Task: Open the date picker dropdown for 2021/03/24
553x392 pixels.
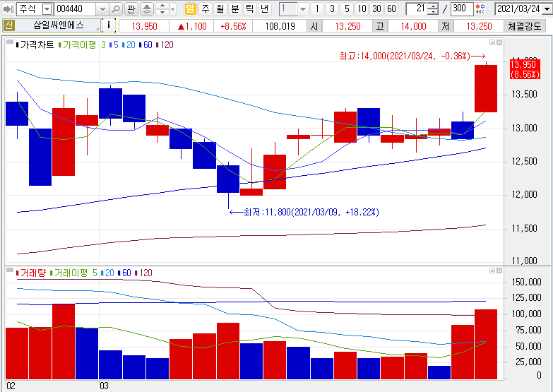Action: click(x=547, y=9)
